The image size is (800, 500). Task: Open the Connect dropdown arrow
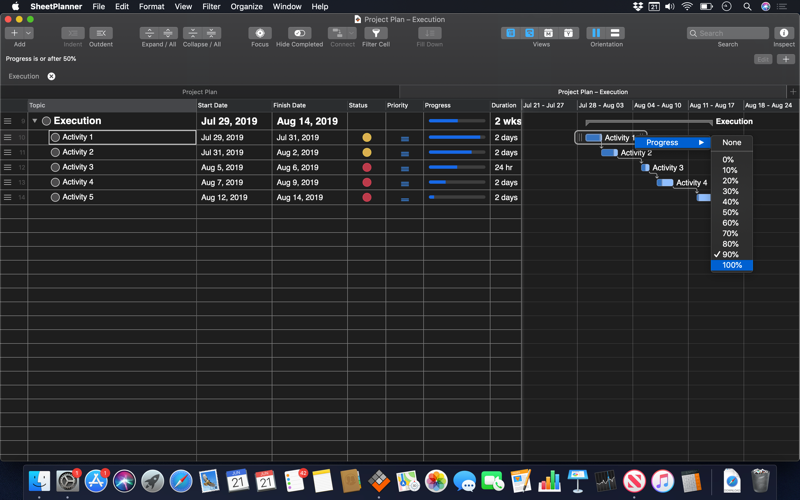point(352,33)
